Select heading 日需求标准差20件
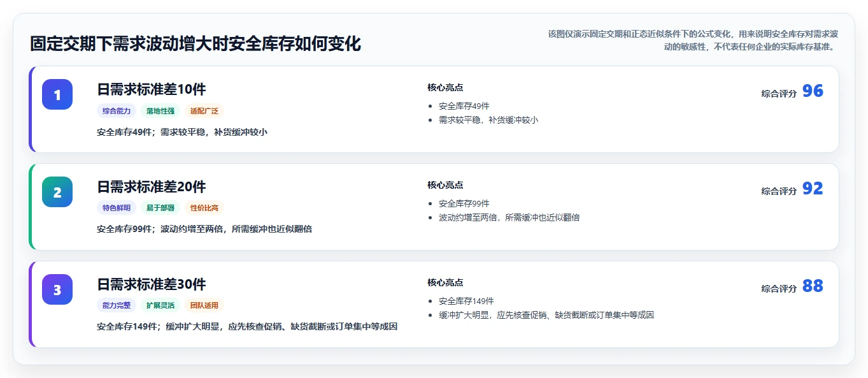 pos(152,187)
